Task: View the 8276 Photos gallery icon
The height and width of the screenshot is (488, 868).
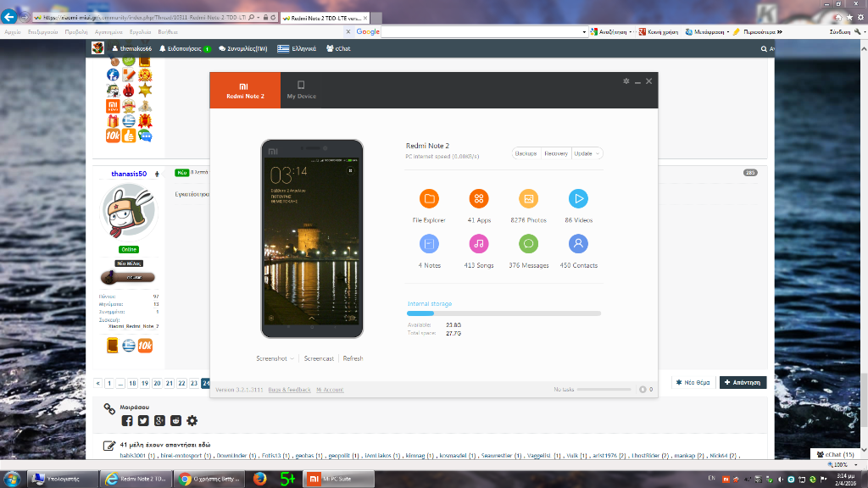Action: [528, 199]
